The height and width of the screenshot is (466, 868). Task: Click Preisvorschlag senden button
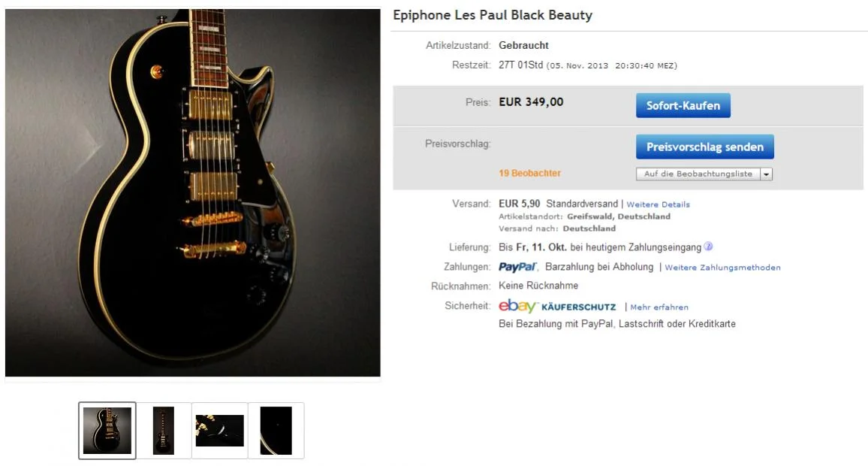tap(704, 147)
